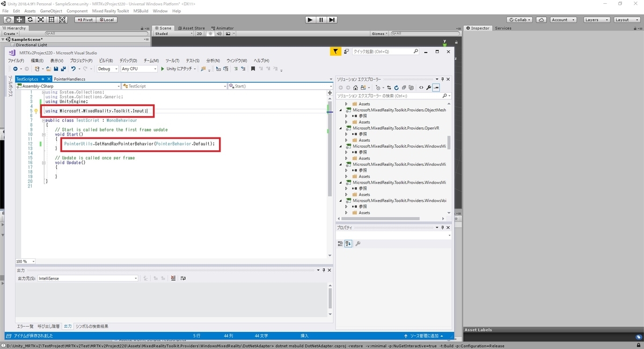Image resolution: width=644 pixels, height=349 pixels.
Task: Close the TestScript.cs tab
Action: click(x=48, y=79)
